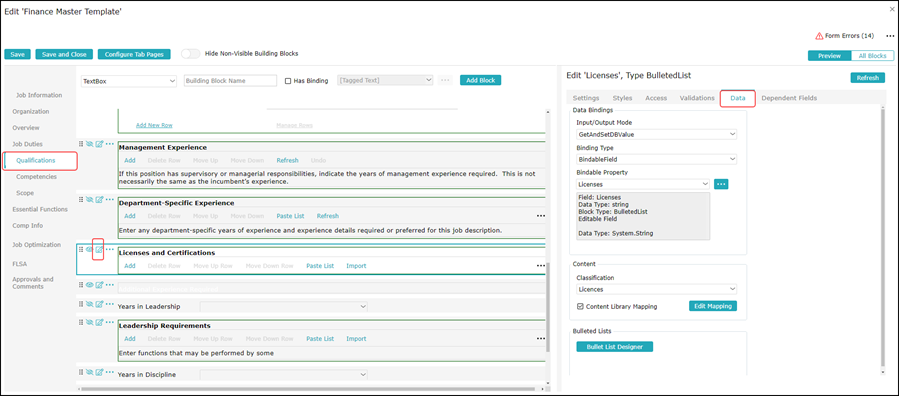This screenshot has height=396, width=899.
Task: Edit the Leadership Requirements block
Action: (x=99, y=323)
